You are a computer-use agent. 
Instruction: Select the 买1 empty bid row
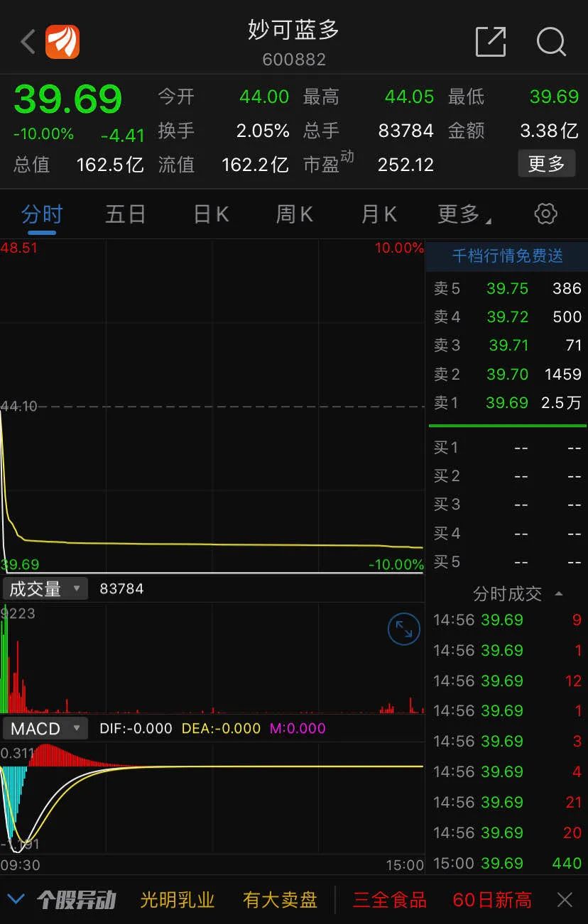(507, 447)
